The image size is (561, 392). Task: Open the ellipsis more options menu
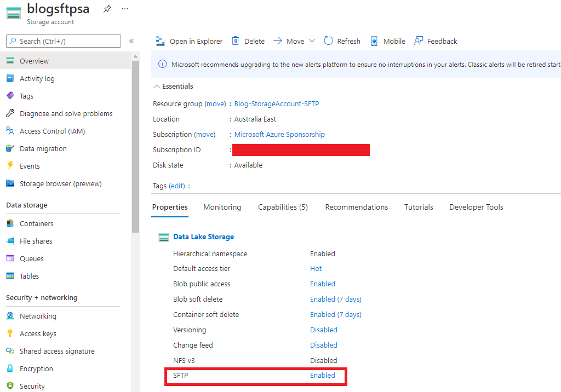[124, 9]
